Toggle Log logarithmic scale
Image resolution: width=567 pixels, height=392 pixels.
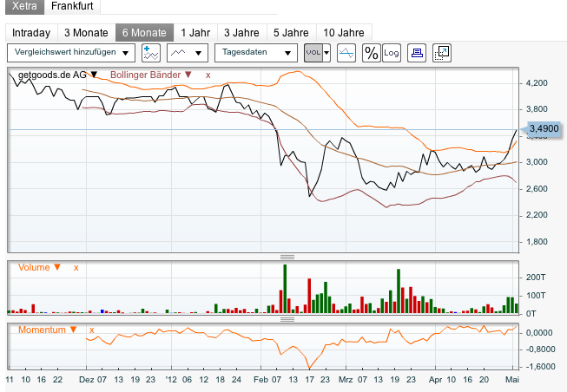(392, 53)
